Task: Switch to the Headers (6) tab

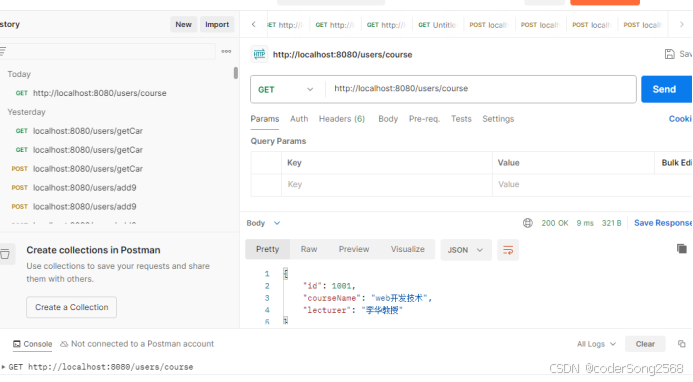Action: (342, 119)
